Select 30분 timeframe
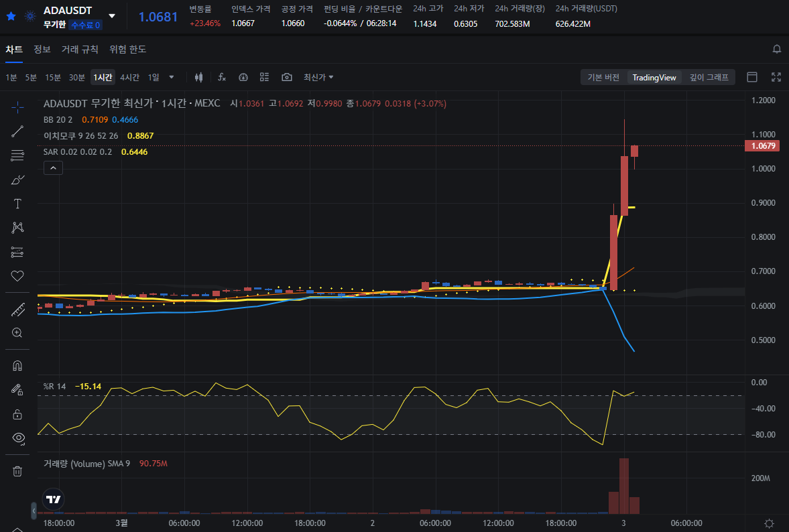 click(x=77, y=78)
